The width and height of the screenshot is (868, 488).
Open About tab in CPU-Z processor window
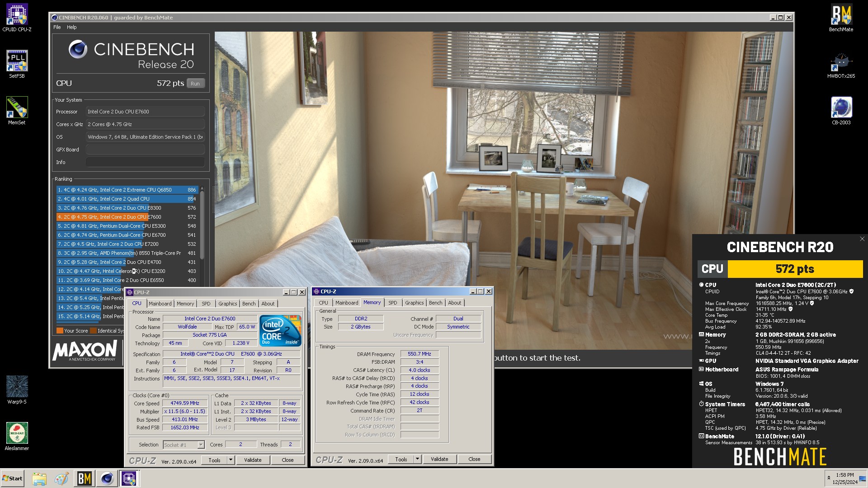pyautogui.click(x=268, y=304)
